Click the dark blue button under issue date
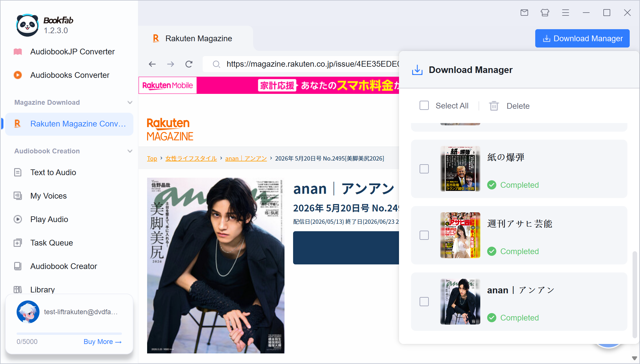This screenshot has width=640, height=364. (346, 248)
